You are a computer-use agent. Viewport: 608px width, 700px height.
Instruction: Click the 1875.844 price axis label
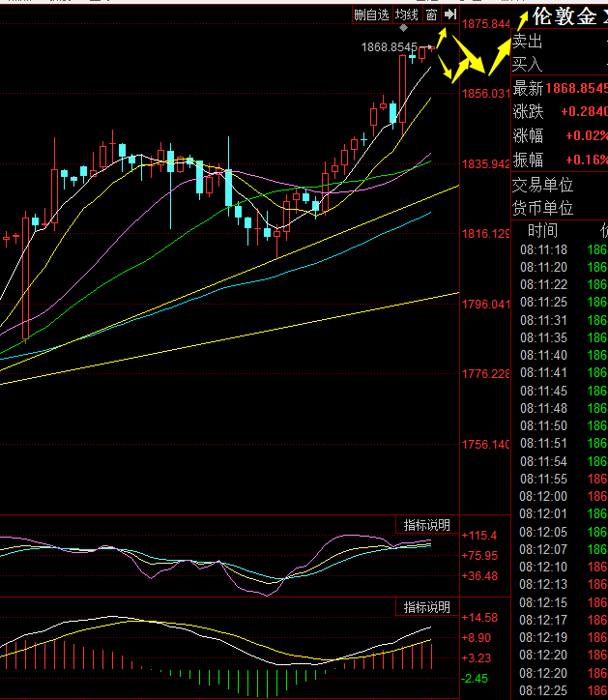(x=486, y=24)
